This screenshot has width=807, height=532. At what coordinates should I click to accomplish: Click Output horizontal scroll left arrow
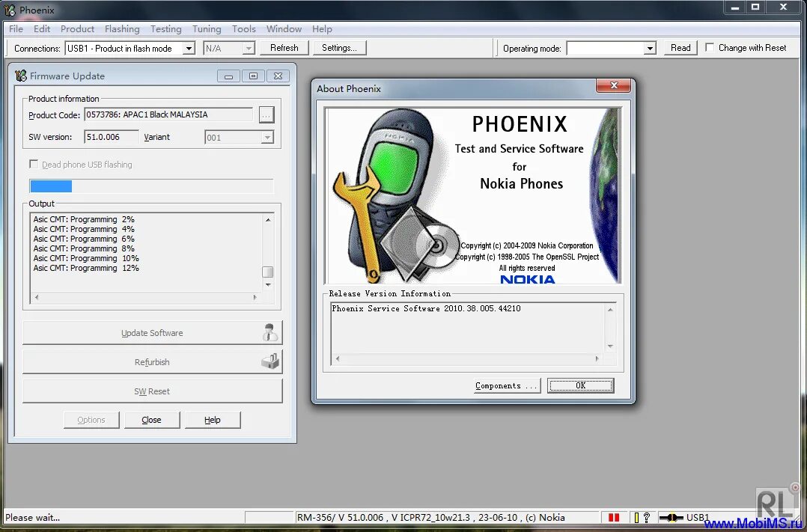(x=37, y=297)
